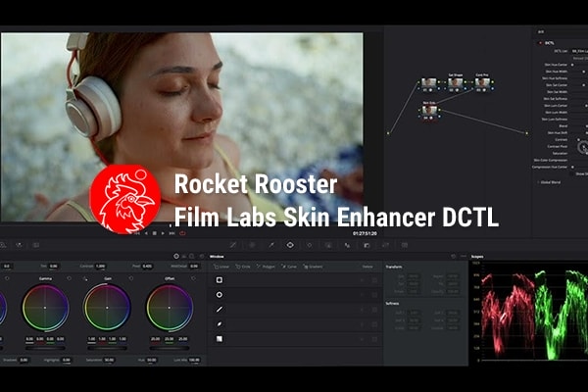The image size is (588, 392).
Task: Click the Reload DCTL button
Action: coord(580,58)
